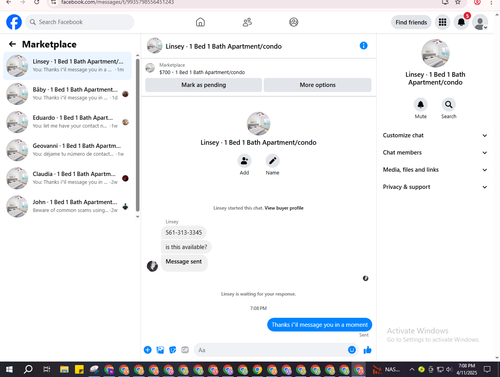Search in conversation magnifier icon
This screenshot has height=377, width=500.
coord(449,105)
